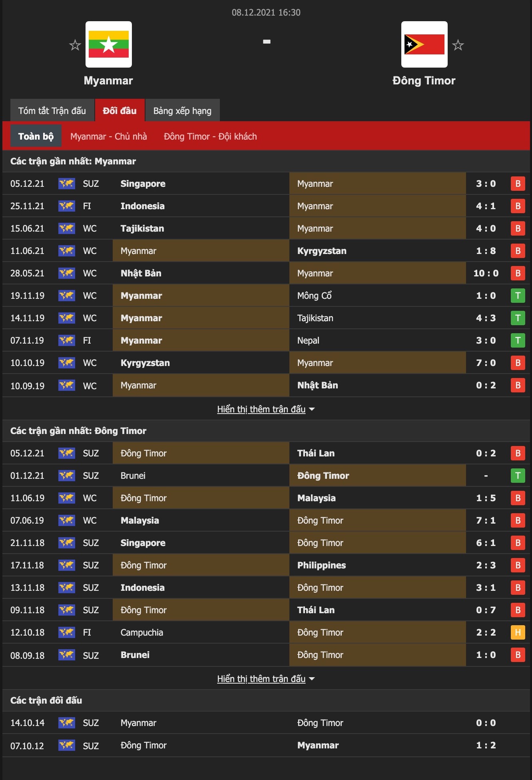Viewport: 532px width, 780px height.
Task: Expand more Myanmar matches with Hiển thị thêm
Action: click(x=266, y=409)
